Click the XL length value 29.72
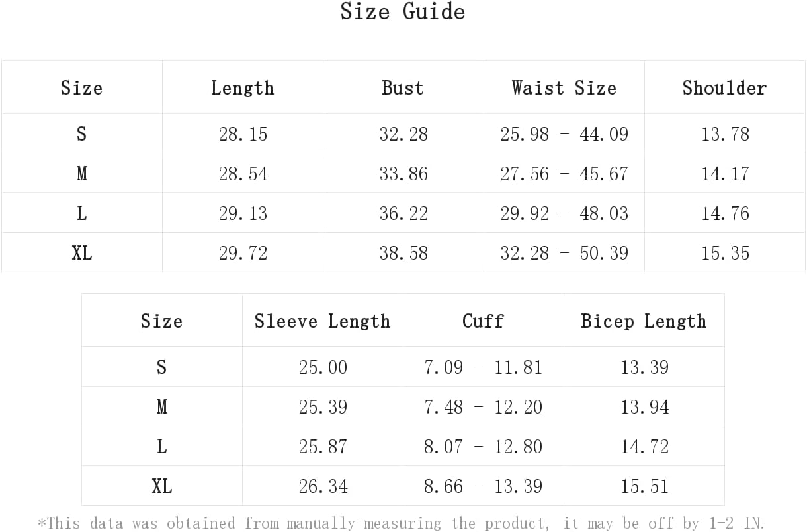Viewport: 807px width, 532px height. [x=243, y=253]
